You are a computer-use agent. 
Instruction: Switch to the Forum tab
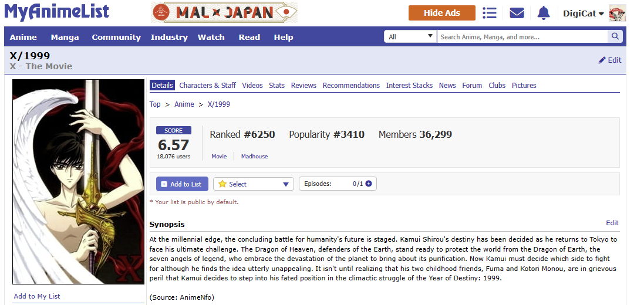[x=472, y=86]
